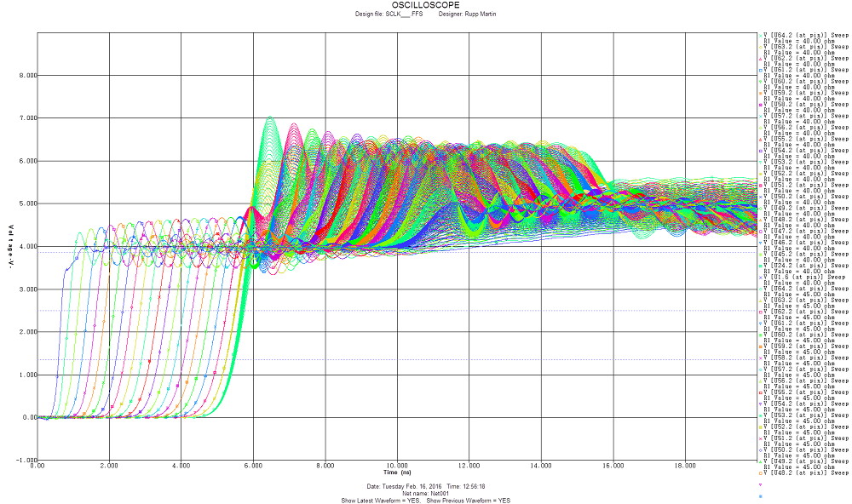This screenshot has height=504, width=852.
Task: Click the U48.2 45.00 ohm legend marker
Action: click(x=760, y=473)
